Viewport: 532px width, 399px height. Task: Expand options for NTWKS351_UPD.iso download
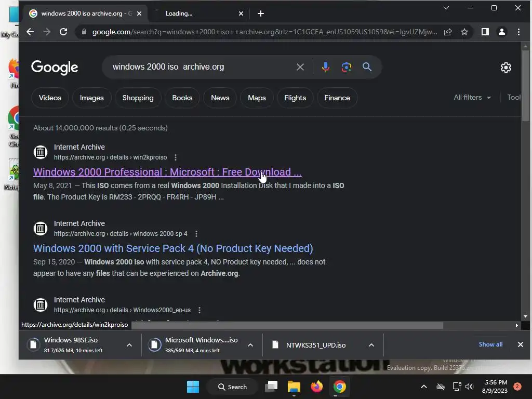pos(371,345)
